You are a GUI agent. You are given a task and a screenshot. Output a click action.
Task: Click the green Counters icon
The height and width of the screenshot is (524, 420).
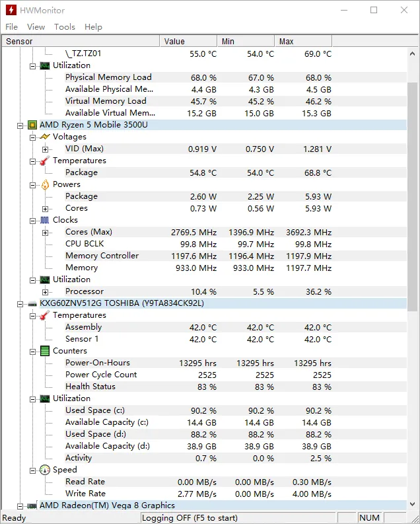45,351
